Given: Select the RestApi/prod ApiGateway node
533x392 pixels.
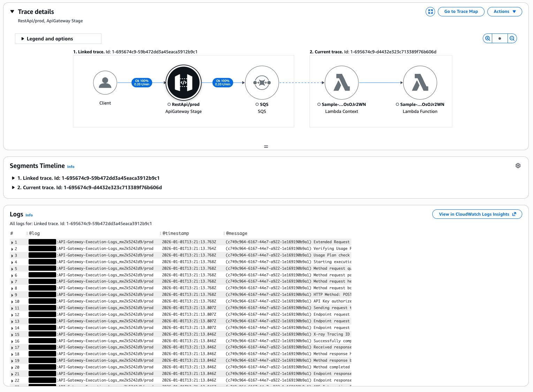Looking at the screenshot, I should (183, 83).
